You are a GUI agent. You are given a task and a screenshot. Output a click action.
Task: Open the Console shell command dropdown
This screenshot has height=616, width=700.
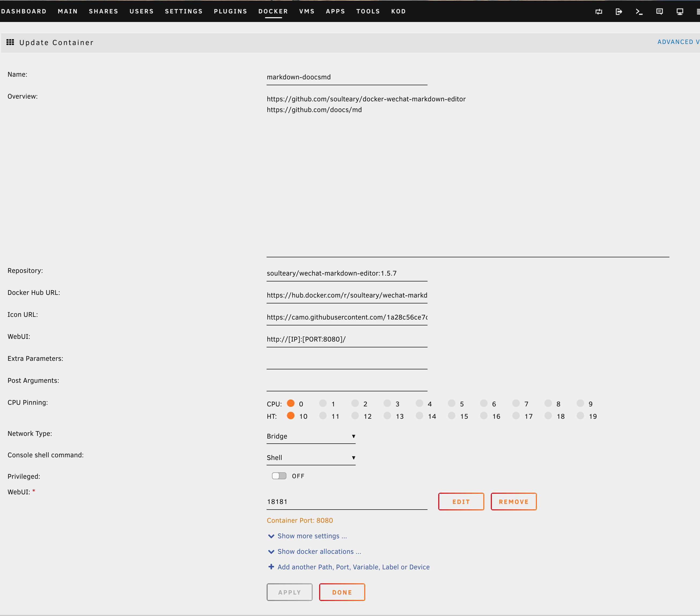coord(311,458)
